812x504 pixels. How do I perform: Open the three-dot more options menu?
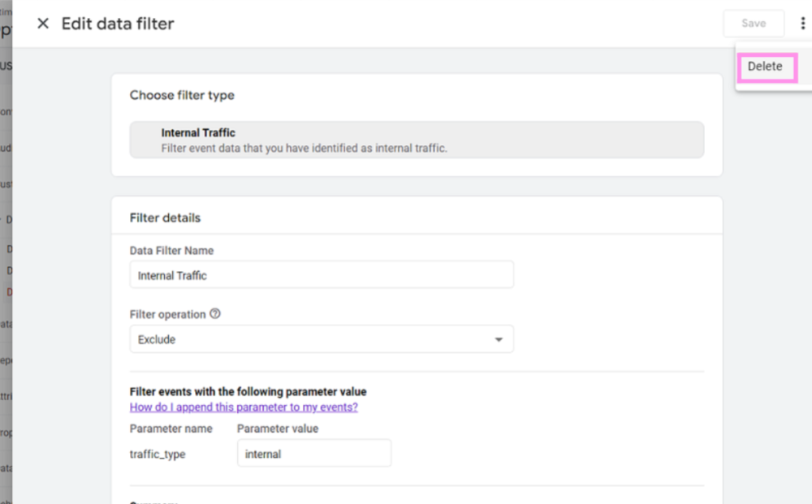(802, 24)
